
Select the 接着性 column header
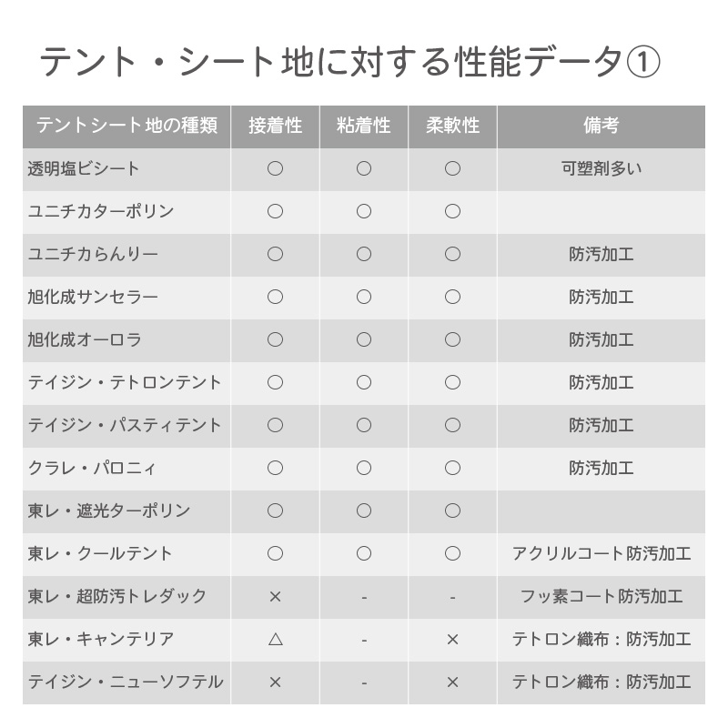(x=275, y=126)
